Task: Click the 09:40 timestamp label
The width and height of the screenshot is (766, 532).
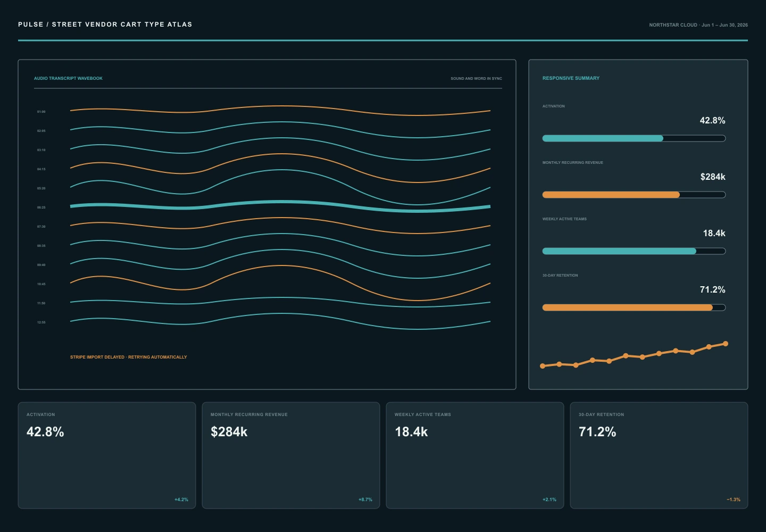Action: [x=41, y=265]
